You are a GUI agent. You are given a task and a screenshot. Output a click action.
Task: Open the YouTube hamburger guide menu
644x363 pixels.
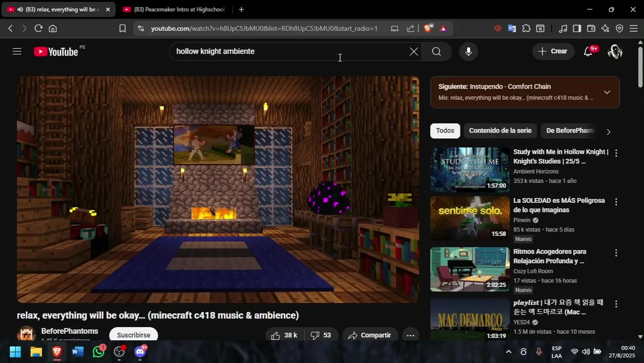pos(17,51)
